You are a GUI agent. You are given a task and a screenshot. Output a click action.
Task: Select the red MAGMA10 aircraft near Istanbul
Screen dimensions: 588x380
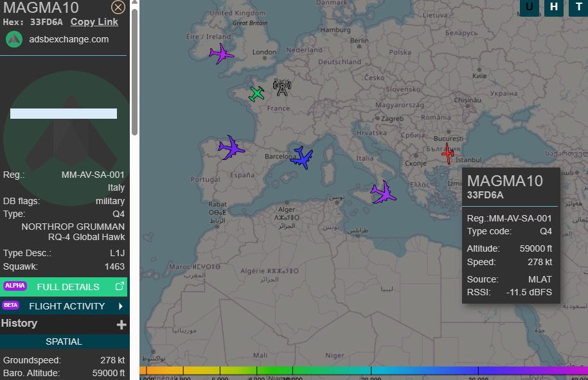448,153
